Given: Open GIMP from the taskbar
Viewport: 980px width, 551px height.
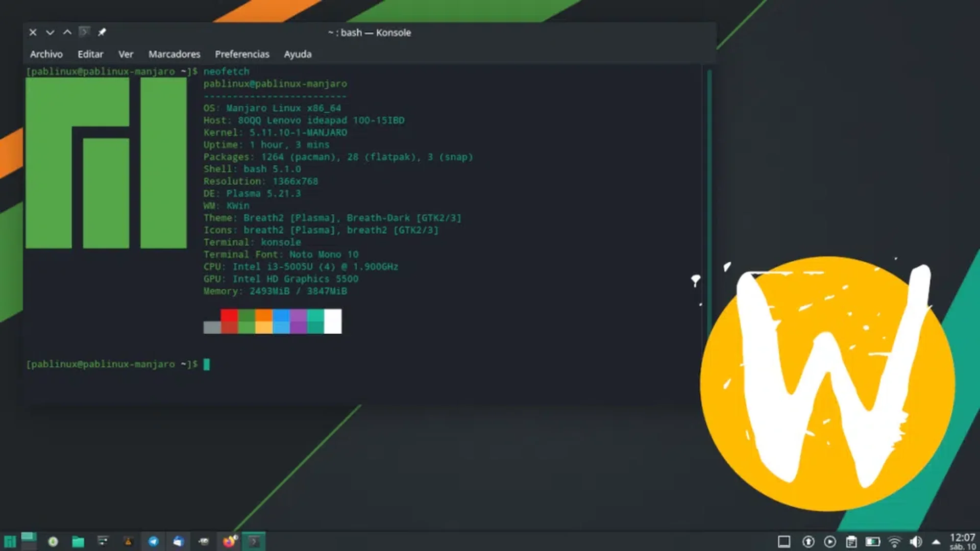Looking at the screenshot, I should point(204,542).
